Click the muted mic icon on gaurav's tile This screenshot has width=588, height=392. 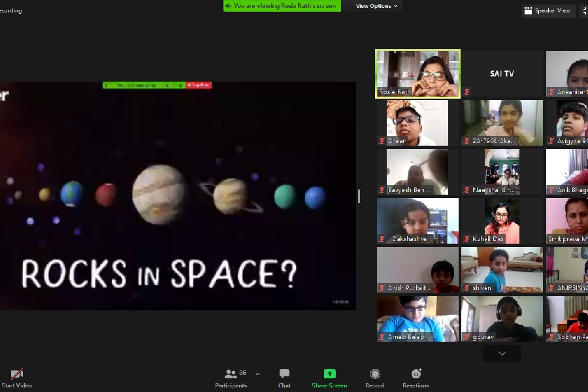[x=466, y=337]
